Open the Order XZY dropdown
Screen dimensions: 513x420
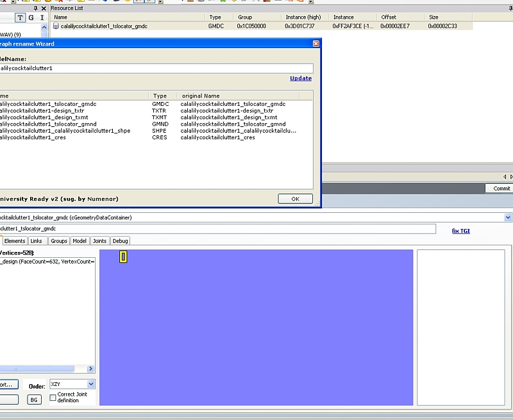coord(90,384)
